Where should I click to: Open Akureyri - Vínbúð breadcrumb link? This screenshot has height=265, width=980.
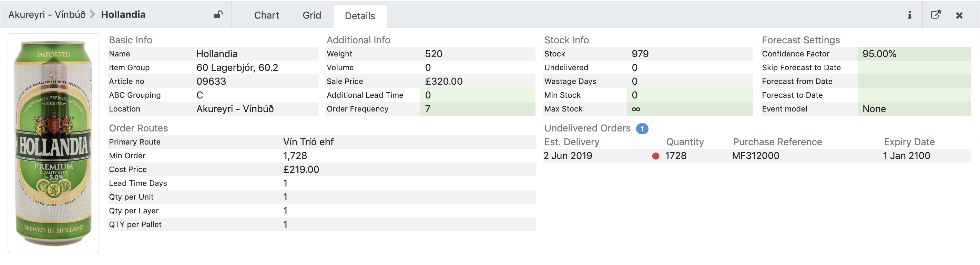(47, 14)
